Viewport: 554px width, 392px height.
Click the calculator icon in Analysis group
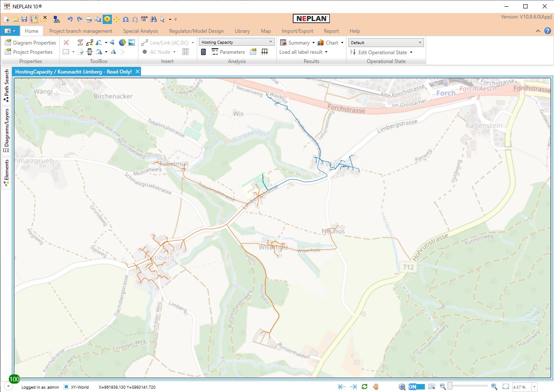[x=203, y=52]
